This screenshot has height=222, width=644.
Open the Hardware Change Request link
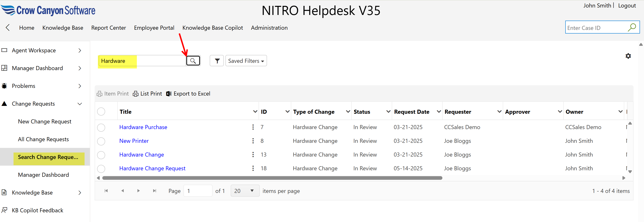(152, 168)
